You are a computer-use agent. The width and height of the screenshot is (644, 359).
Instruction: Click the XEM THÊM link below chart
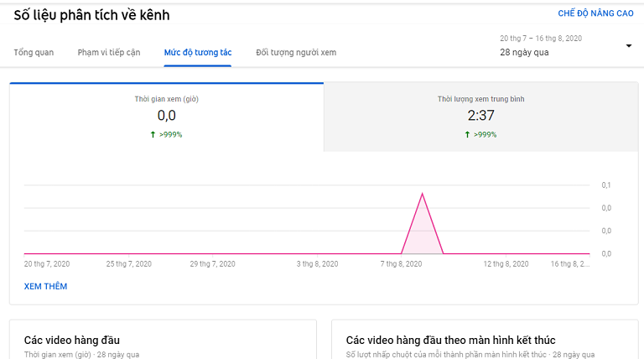point(45,286)
